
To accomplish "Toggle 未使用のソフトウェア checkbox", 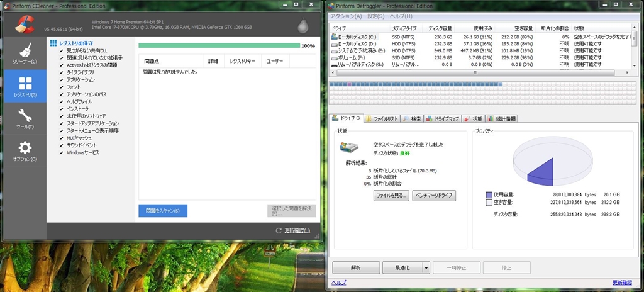I will pyautogui.click(x=61, y=116).
